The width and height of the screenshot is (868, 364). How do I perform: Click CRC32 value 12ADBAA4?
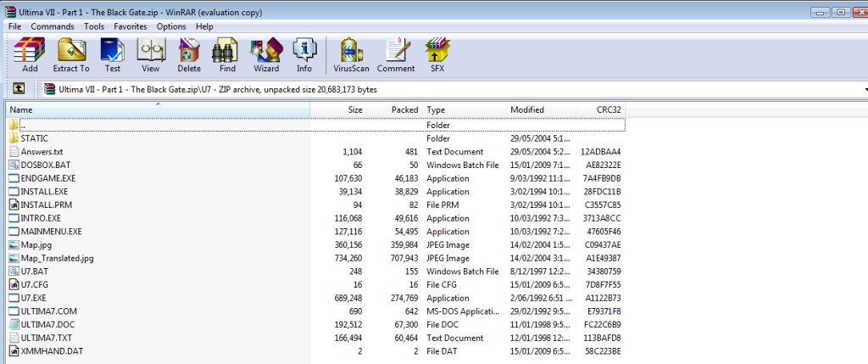(601, 152)
